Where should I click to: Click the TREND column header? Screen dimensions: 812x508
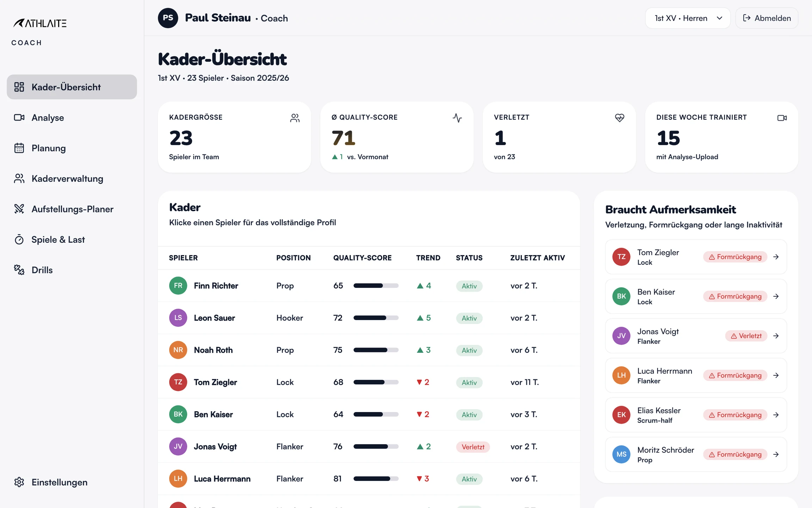pos(428,258)
